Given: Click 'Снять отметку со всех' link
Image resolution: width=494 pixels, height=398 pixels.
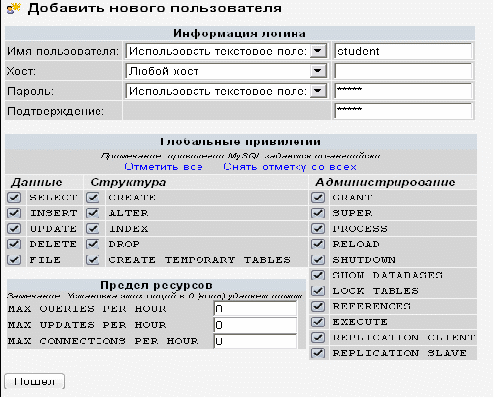Looking at the screenshot, I should (290, 167).
